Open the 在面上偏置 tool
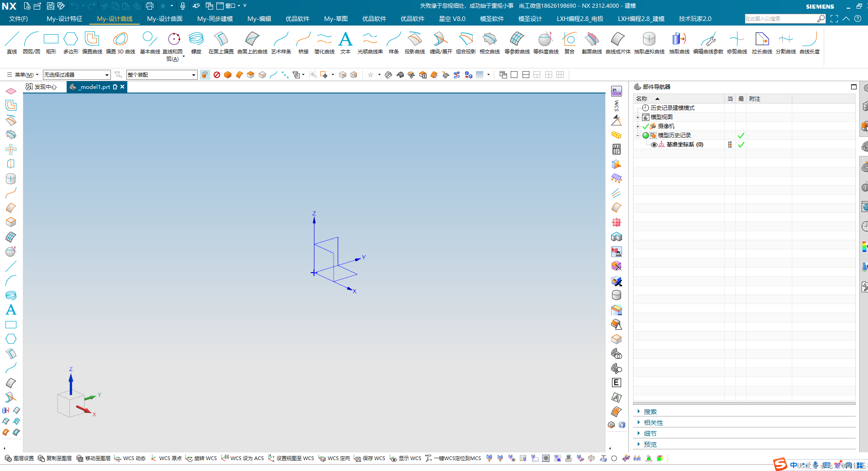This screenshot has width=868, height=471. pyautogui.click(x=221, y=43)
